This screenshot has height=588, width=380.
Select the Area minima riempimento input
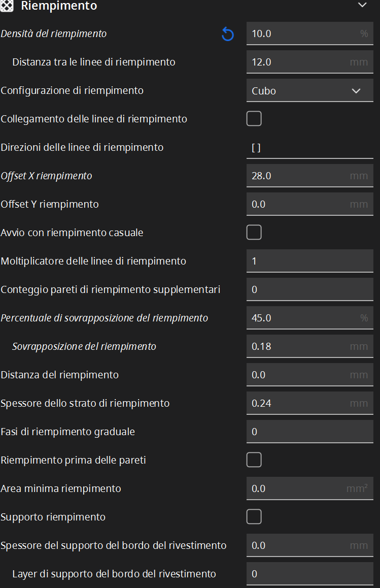coord(309,488)
